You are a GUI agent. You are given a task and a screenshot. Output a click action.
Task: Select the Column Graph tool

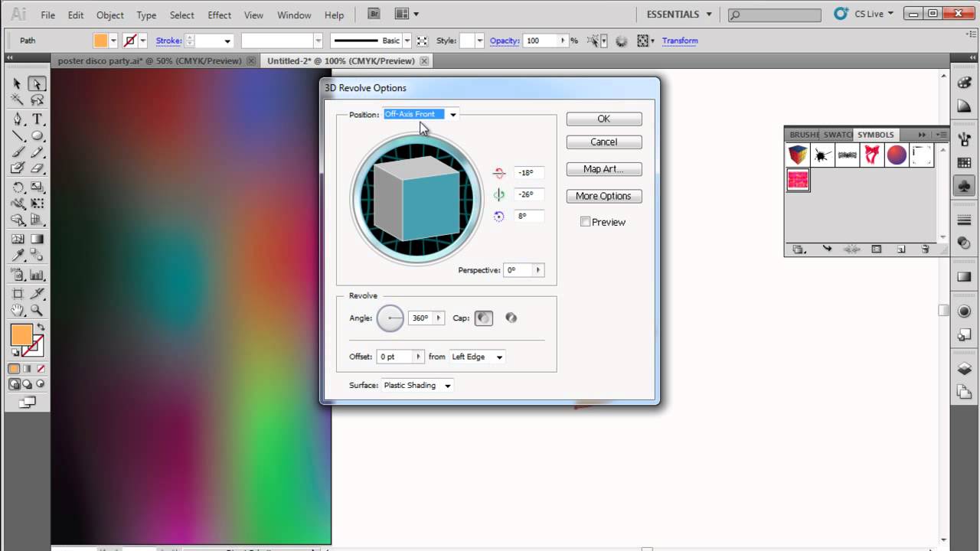pyautogui.click(x=37, y=275)
